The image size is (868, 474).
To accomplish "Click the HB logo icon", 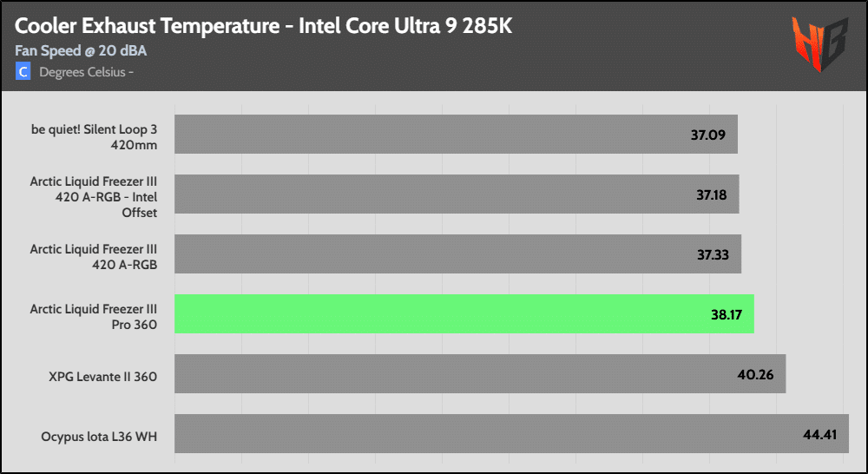I will tap(819, 45).
